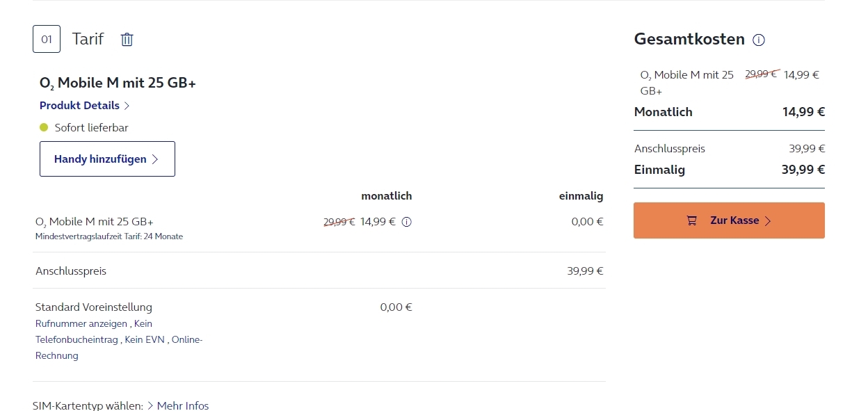Expand the chevron before Mehr Infos
Screen dimensions: 868x411
[x=150, y=405]
